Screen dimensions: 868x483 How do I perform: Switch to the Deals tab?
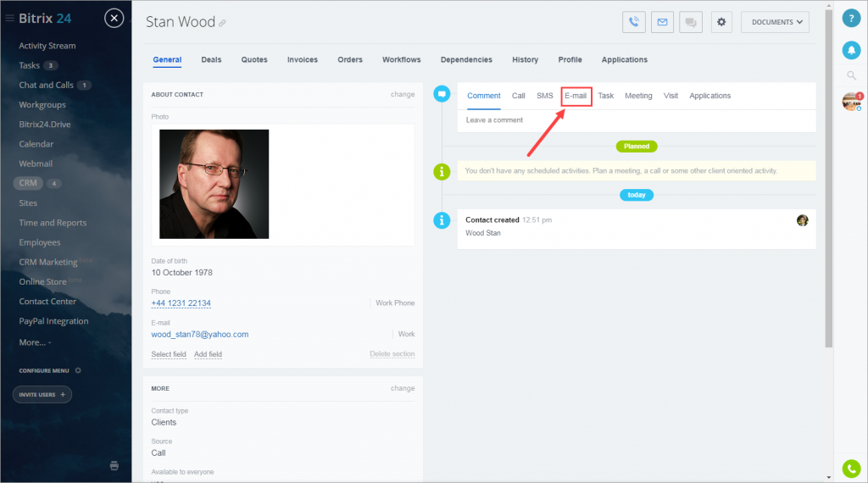[211, 60]
